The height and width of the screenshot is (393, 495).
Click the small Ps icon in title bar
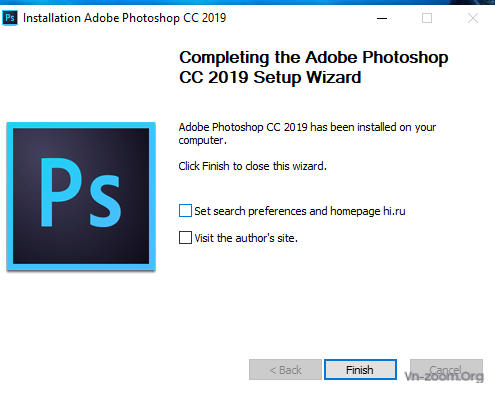(x=10, y=18)
